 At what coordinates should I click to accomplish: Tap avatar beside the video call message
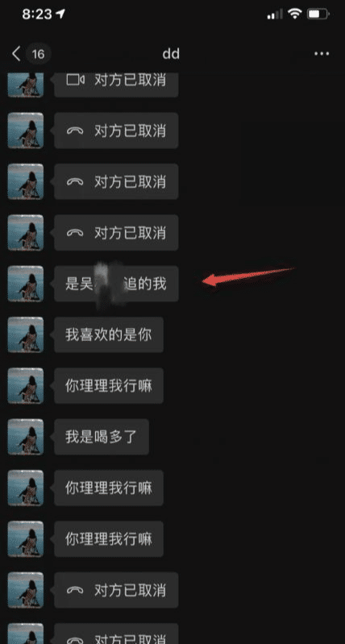pyautogui.click(x=26, y=85)
